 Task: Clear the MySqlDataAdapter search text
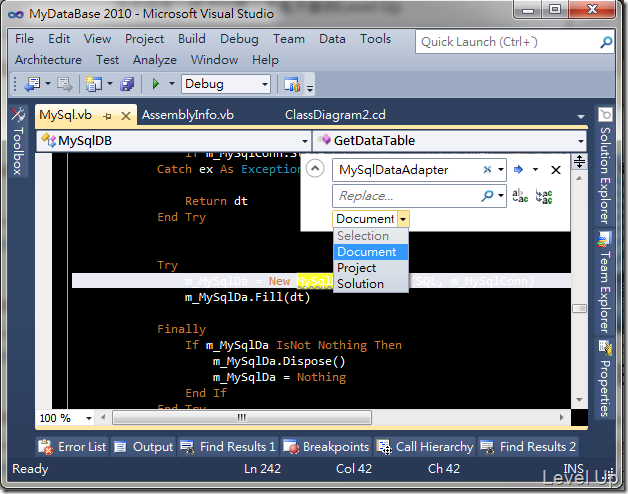[x=487, y=169]
